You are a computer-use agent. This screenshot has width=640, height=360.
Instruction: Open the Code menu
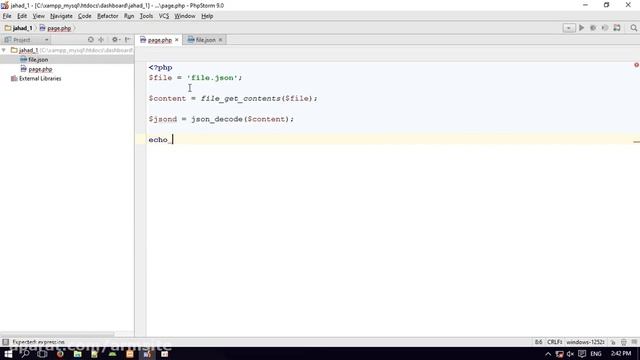pos(84,16)
